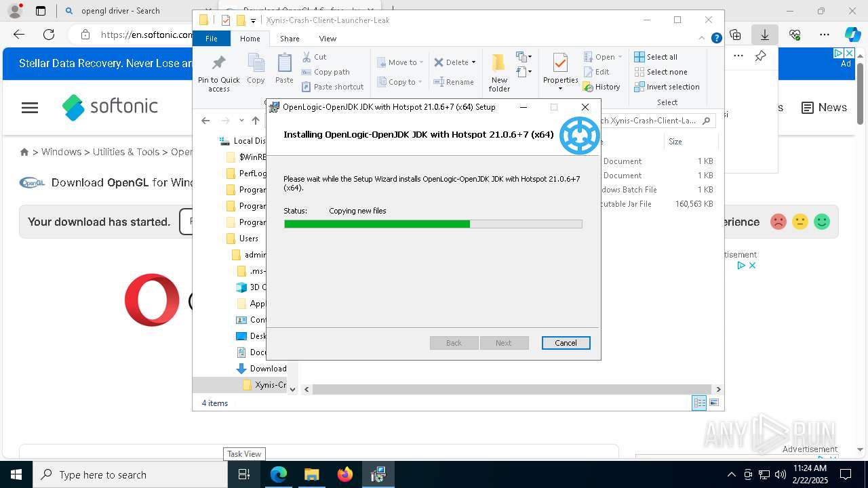Click Cut in the Explorer clipboard group
The image size is (868, 488).
pos(314,57)
